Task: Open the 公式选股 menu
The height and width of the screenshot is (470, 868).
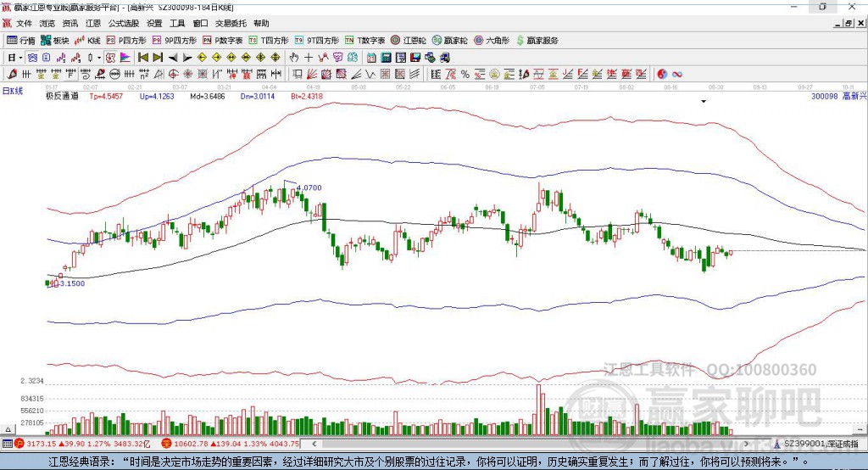Action: tap(124, 23)
